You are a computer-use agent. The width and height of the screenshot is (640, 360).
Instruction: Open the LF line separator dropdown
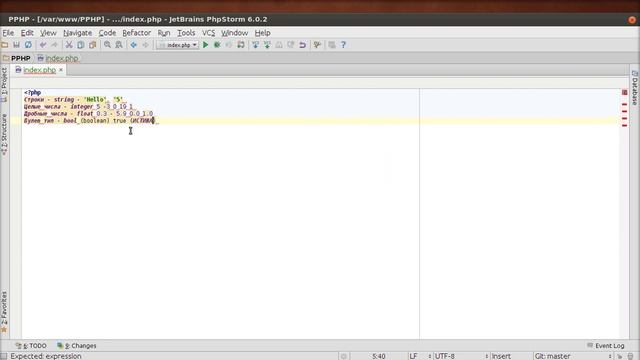pyautogui.click(x=420, y=356)
